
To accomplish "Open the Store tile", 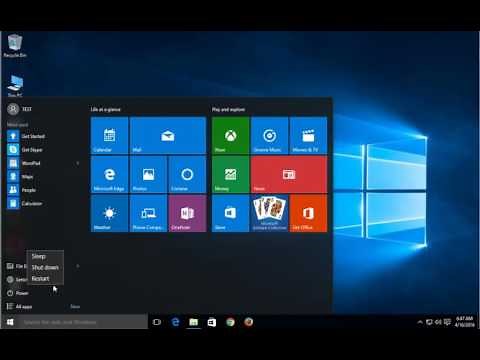I will pyautogui.click(x=230, y=213).
